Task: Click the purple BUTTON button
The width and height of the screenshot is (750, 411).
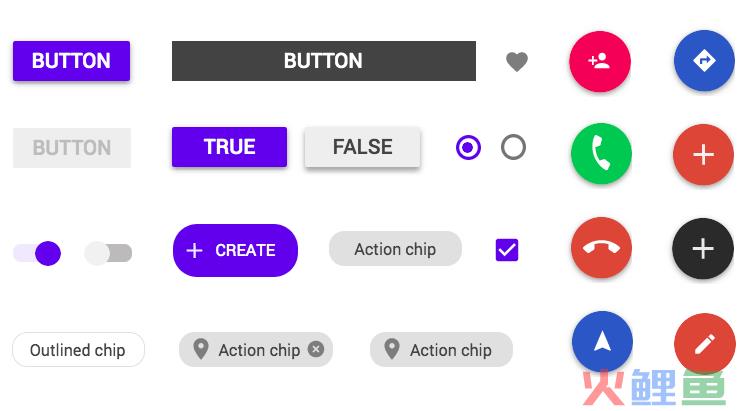Action: 71,61
